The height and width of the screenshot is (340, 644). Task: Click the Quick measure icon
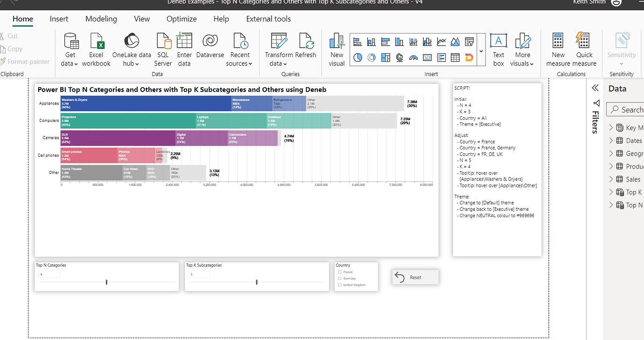(x=584, y=42)
